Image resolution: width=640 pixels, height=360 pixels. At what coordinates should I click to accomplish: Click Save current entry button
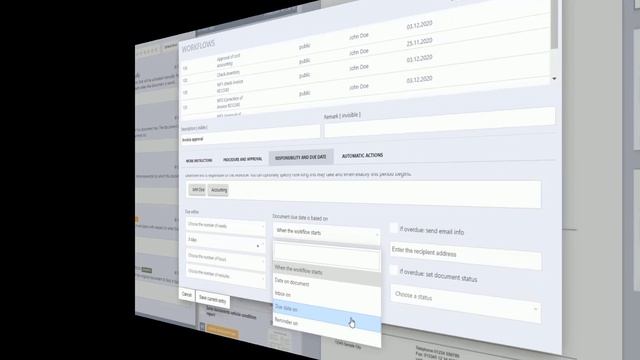[x=213, y=300]
